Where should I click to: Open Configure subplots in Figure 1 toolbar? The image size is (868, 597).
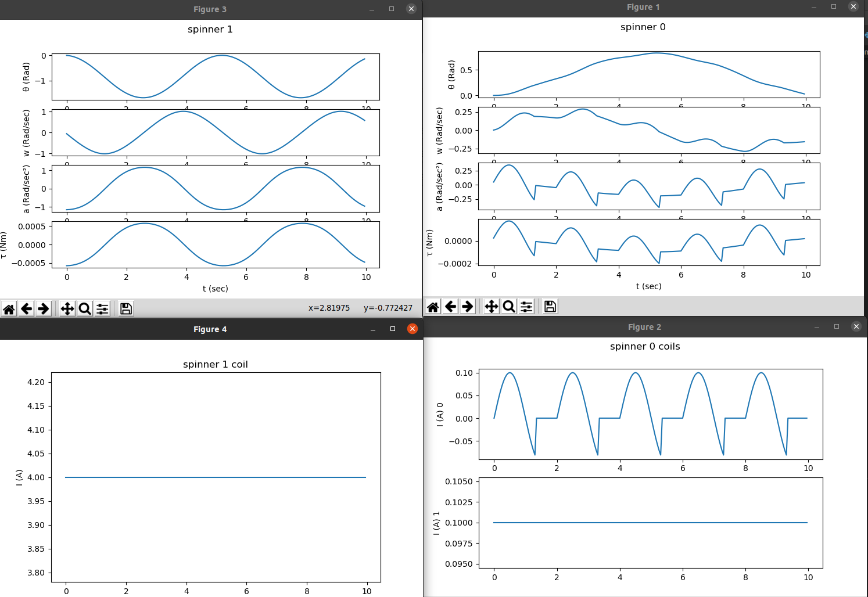pyautogui.click(x=526, y=306)
